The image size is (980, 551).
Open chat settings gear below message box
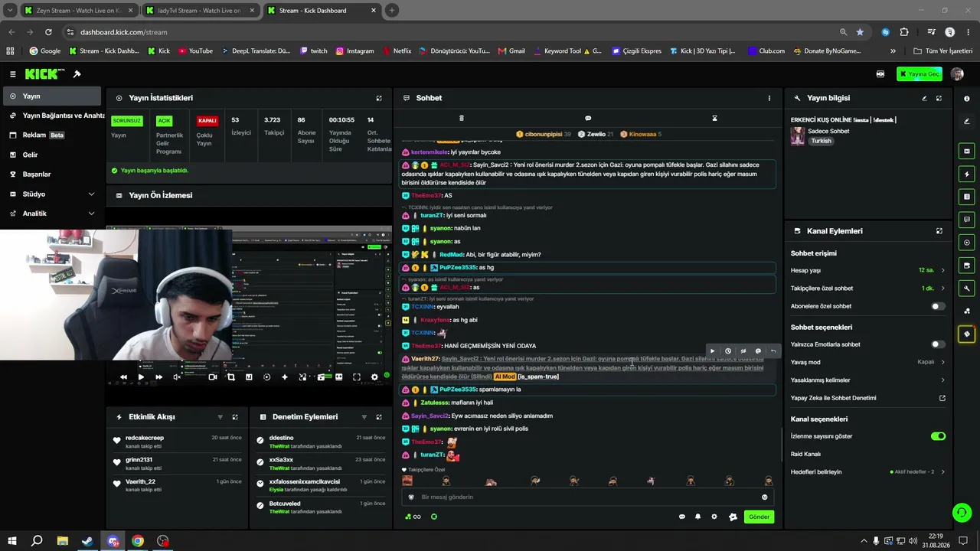714,517
